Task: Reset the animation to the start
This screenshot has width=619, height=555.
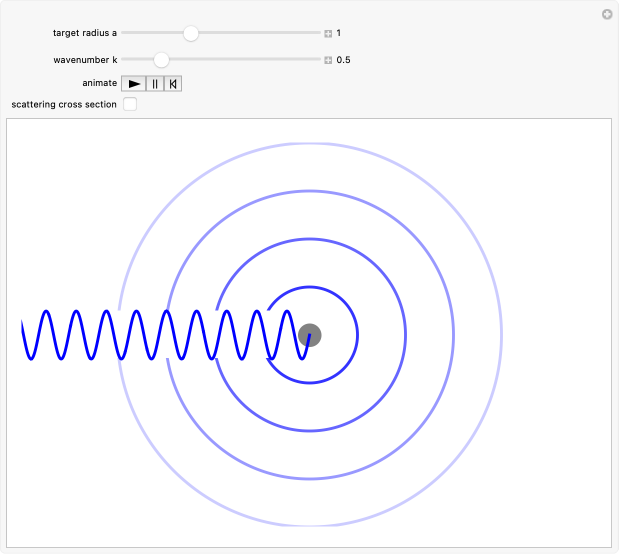Action: (172, 84)
